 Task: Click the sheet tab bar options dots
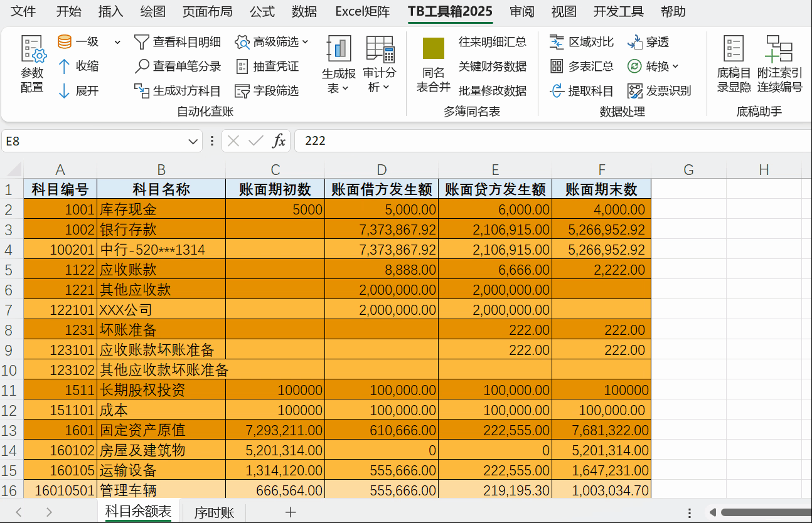tap(690, 512)
